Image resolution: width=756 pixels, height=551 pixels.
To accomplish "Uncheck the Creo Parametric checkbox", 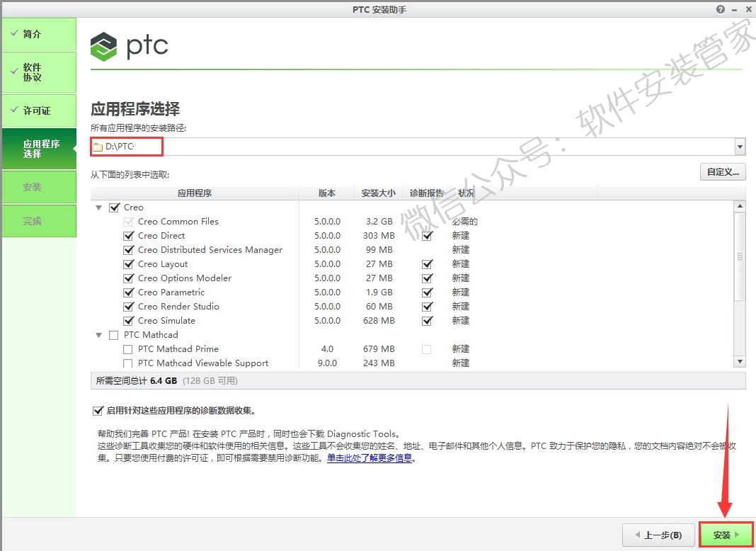I will [x=129, y=292].
